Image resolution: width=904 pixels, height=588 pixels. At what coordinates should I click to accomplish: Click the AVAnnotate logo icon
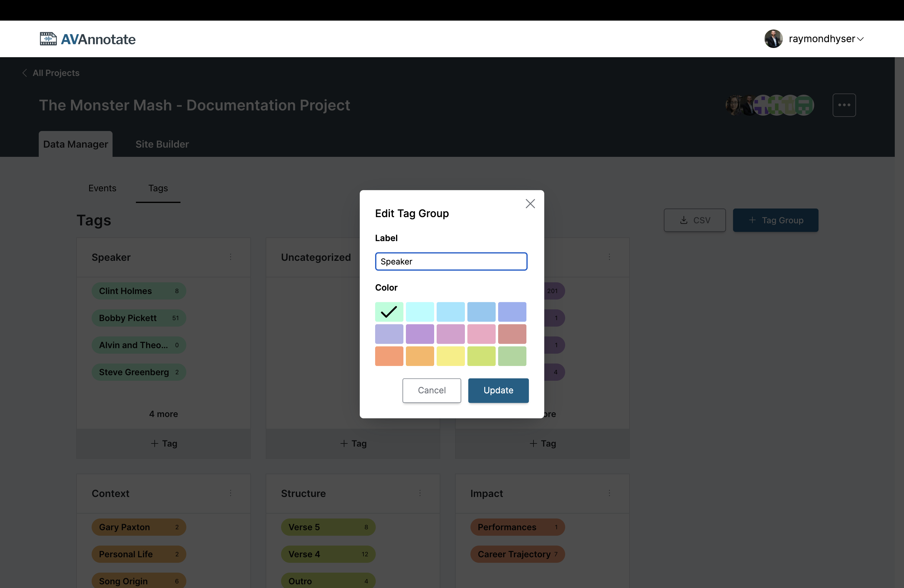48,39
